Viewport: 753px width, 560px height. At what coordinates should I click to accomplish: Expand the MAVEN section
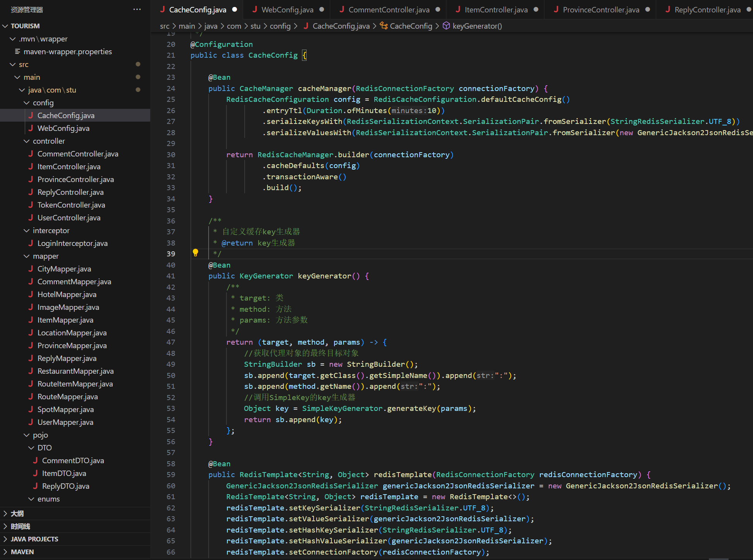click(5, 552)
